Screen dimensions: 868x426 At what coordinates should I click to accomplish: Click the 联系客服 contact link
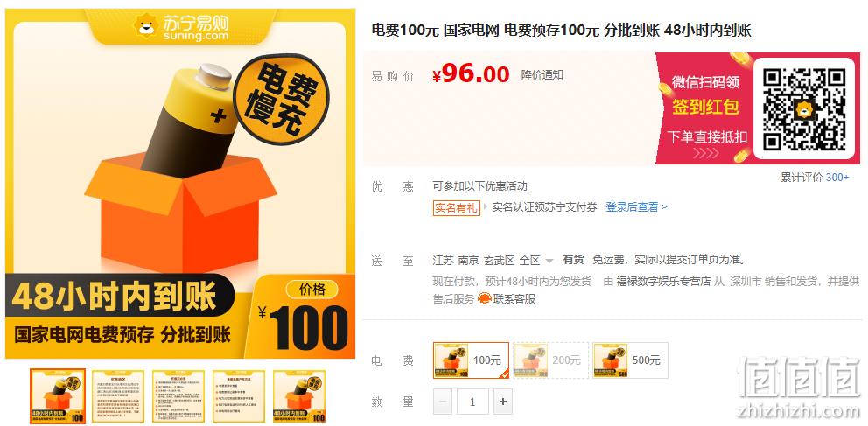(514, 299)
